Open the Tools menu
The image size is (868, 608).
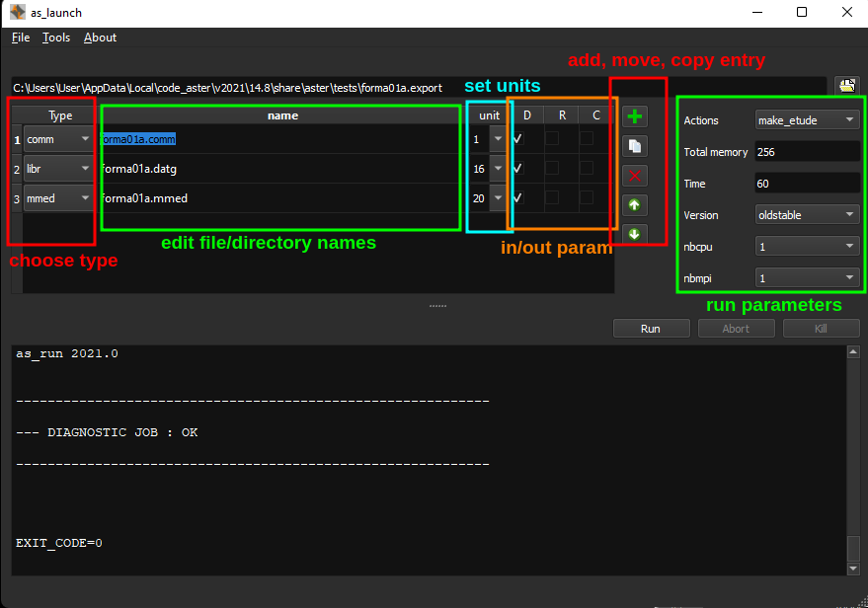pos(56,38)
